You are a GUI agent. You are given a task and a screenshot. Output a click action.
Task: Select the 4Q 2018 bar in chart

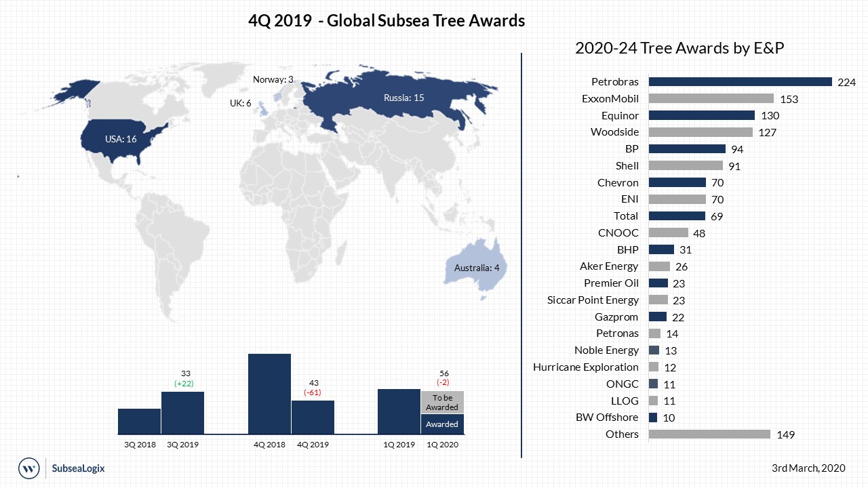tap(269, 393)
